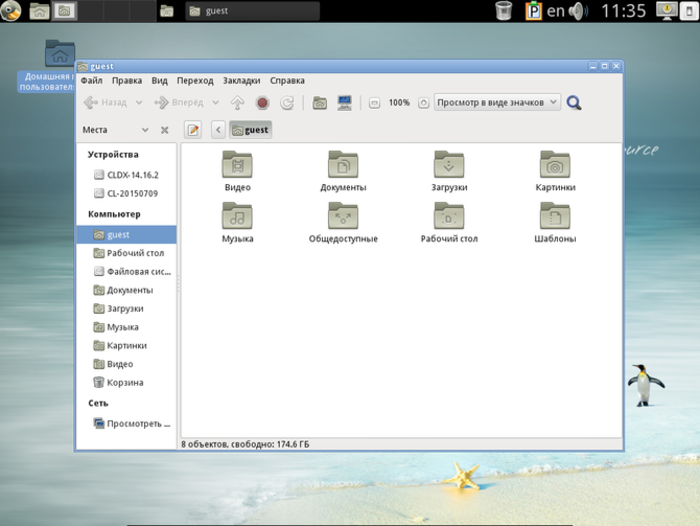
Task: Select Корзина in the sidebar
Action: [124, 382]
